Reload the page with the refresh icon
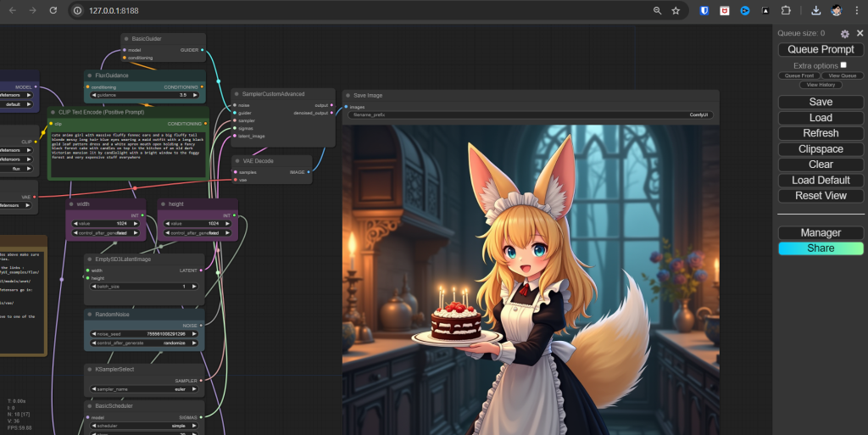The height and width of the screenshot is (435, 868). (x=53, y=10)
